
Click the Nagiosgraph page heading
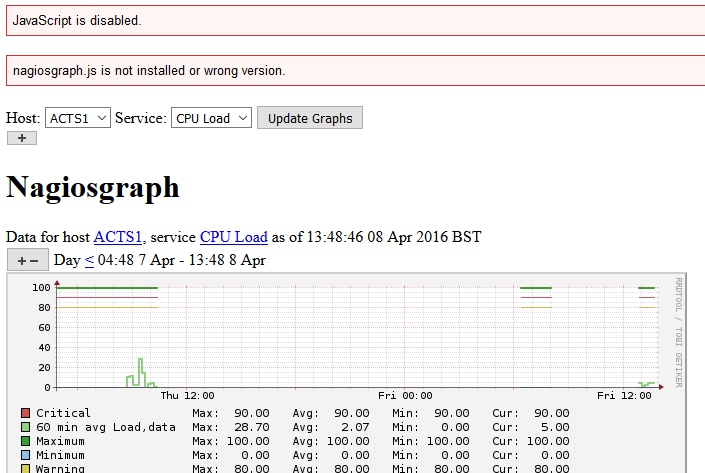click(x=92, y=187)
